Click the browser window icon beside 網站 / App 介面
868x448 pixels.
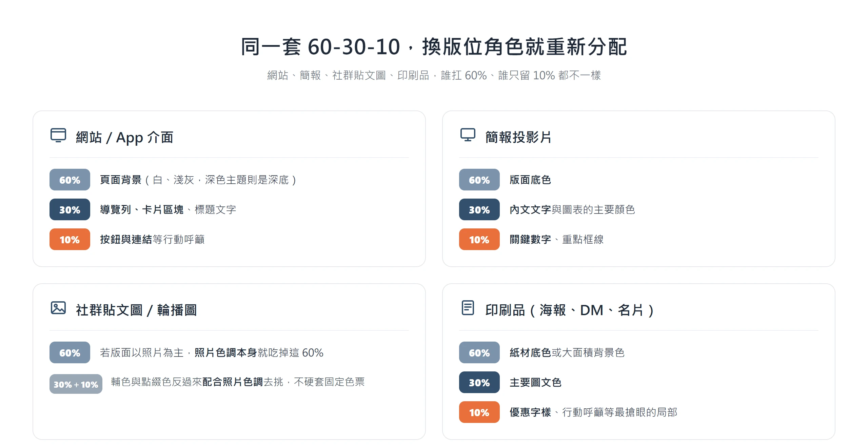58,135
